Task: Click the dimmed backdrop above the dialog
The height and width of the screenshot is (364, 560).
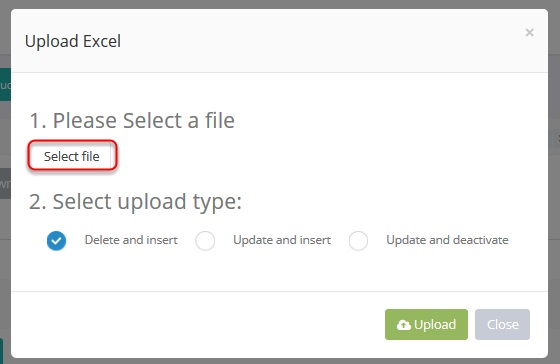Action: click(x=280, y=4)
